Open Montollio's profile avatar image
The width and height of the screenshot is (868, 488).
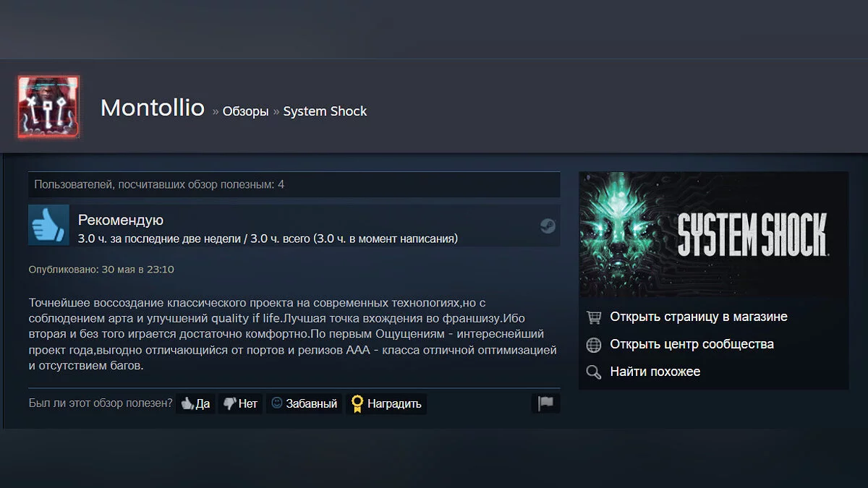click(x=48, y=107)
